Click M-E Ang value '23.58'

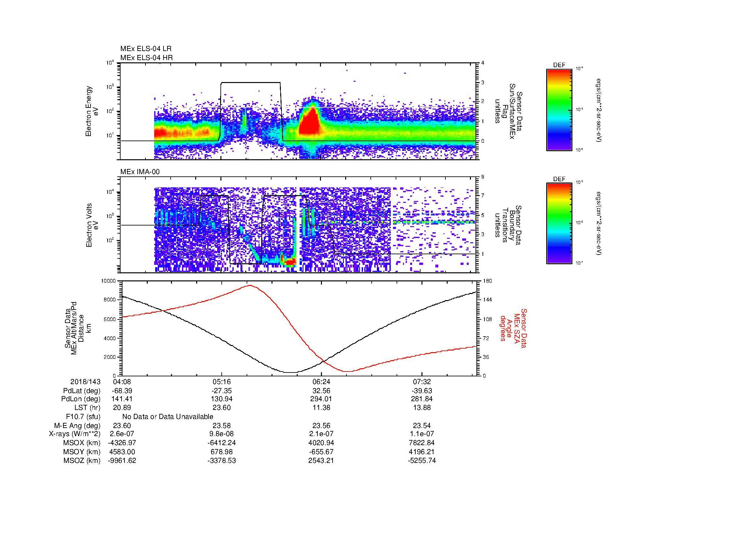tap(222, 425)
